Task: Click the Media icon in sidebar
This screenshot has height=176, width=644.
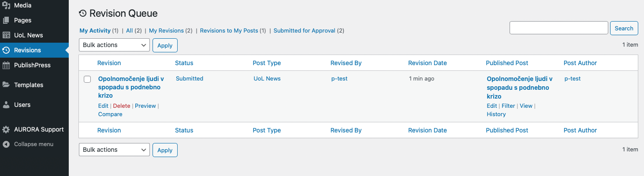Action: click(x=6, y=5)
